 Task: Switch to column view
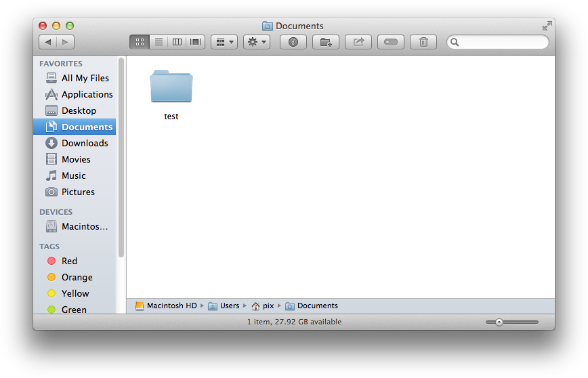pos(177,42)
